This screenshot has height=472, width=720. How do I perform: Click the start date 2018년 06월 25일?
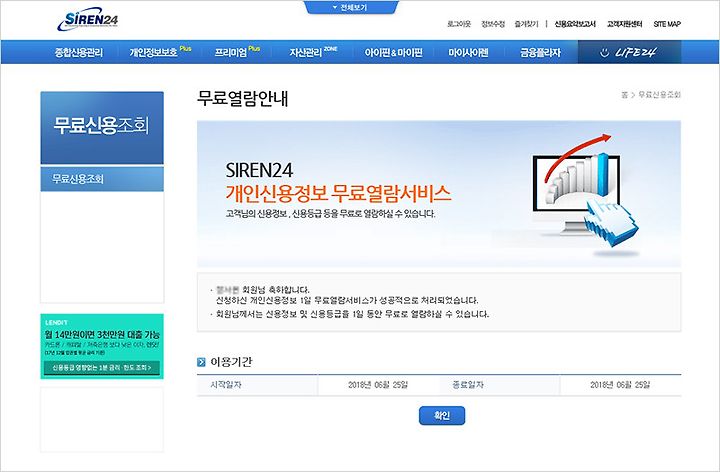click(378, 385)
